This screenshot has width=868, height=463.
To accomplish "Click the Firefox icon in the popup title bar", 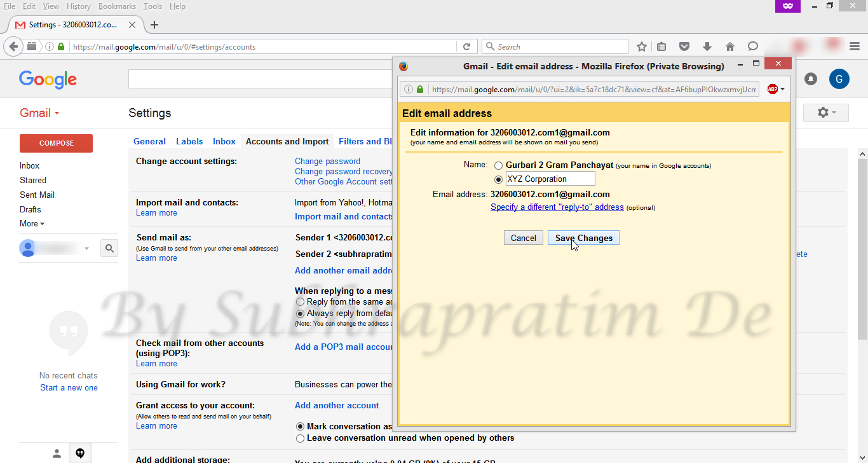I will [x=403, y=66].
